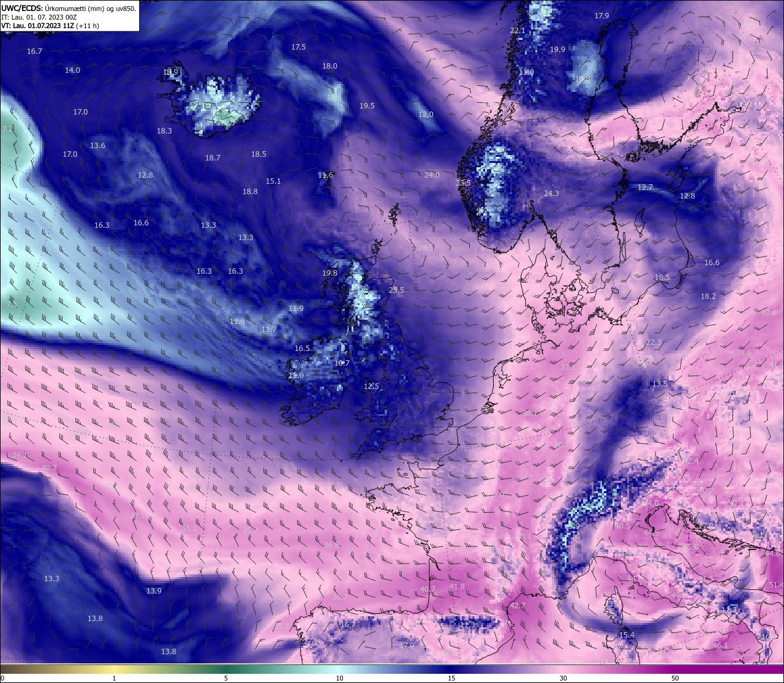Click the 12.5 value over Wales
Viewport: 784px width, 683px height.
tap(371, 387)
